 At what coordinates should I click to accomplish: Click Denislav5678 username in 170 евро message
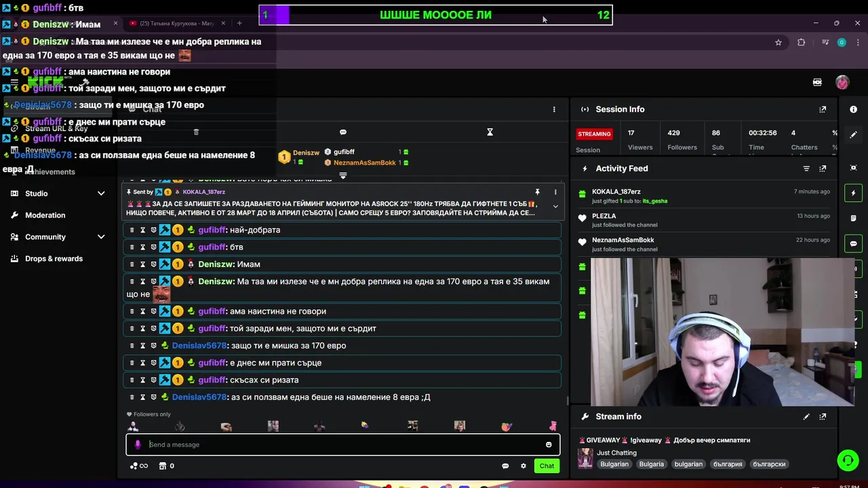tap(199, 346)
